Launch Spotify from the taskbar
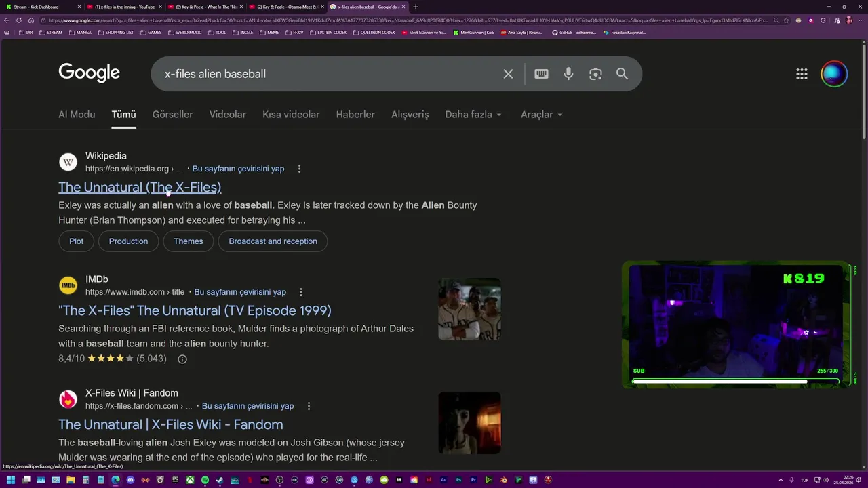The width and height of the screenshot is (868, 488). click(x=205, y=481)
